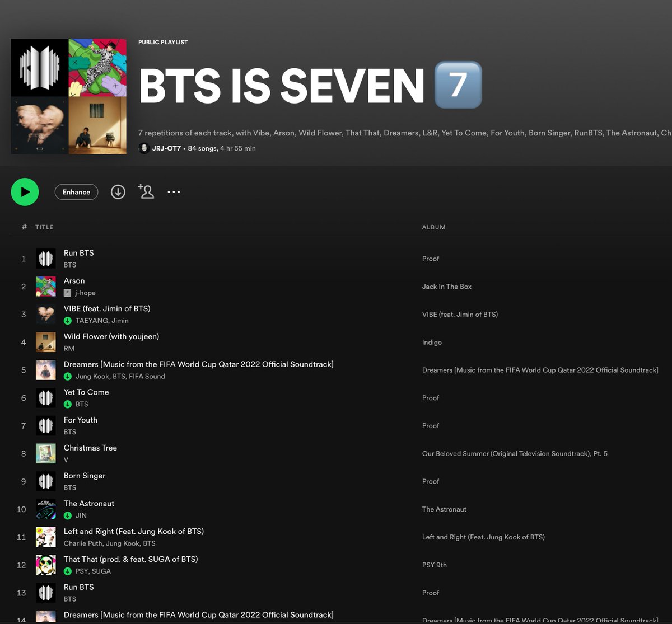
Task: Click the Left and Right cover thumbnail
Action: (x=46, y=537)
